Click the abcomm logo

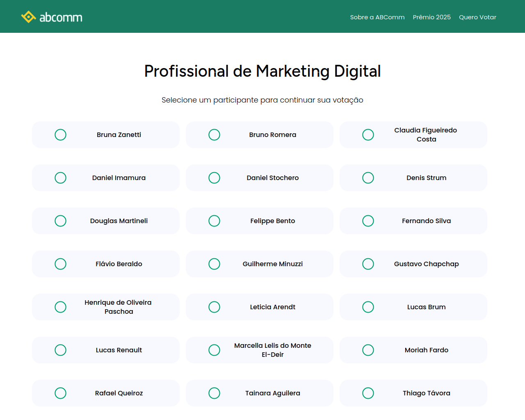coord(52,17)
